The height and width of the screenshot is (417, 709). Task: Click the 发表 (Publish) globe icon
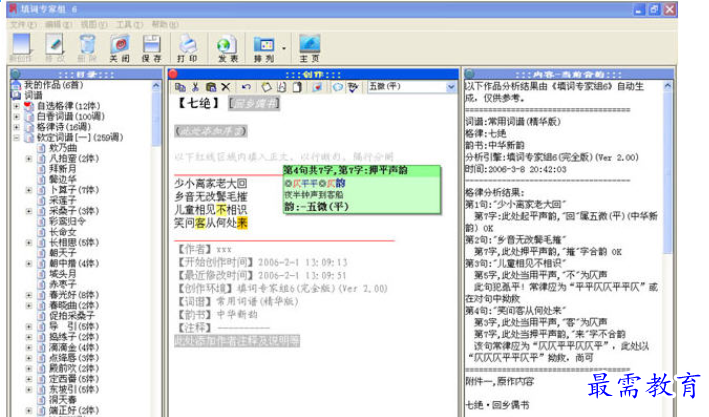tap(227, 47)
